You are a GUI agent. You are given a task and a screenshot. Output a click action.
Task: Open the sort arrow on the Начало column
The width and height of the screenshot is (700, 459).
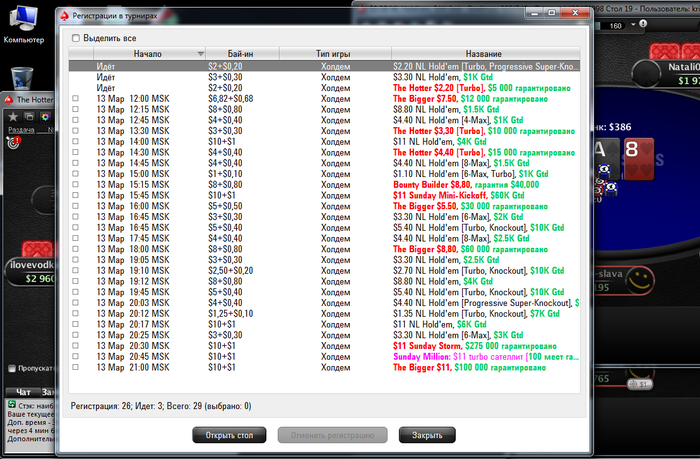200,54
